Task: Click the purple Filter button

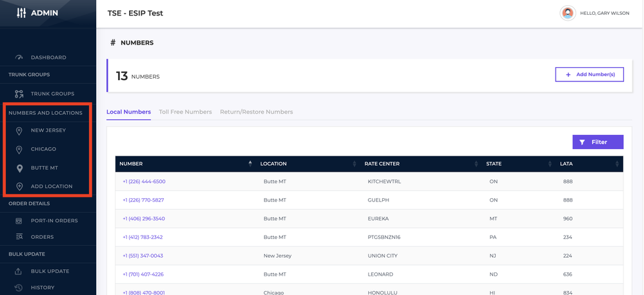Action: (598, 142)
